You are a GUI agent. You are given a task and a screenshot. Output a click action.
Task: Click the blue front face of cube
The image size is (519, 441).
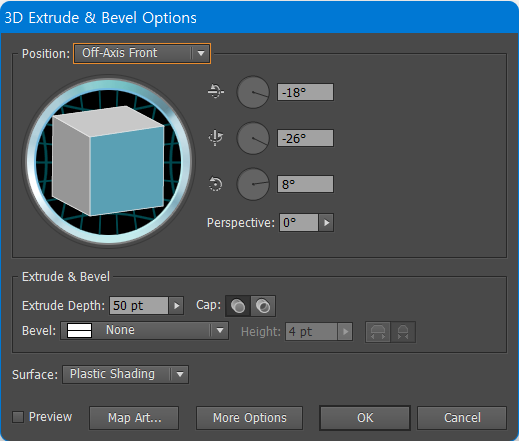pos(127,171)
